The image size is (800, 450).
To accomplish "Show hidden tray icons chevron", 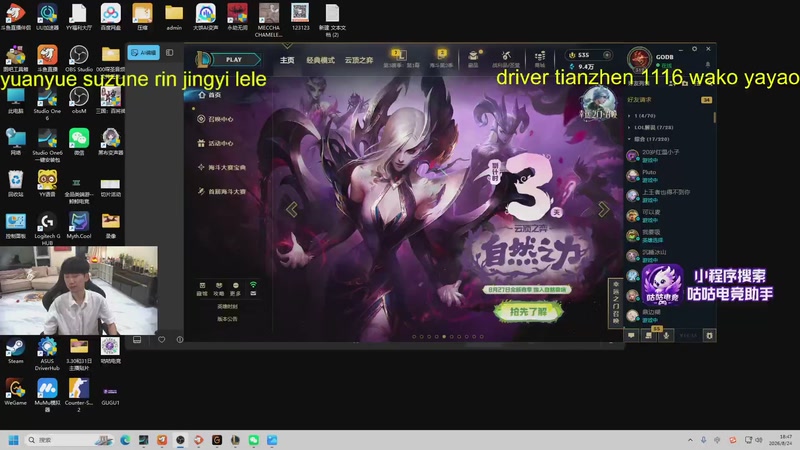I will [690, 440].
